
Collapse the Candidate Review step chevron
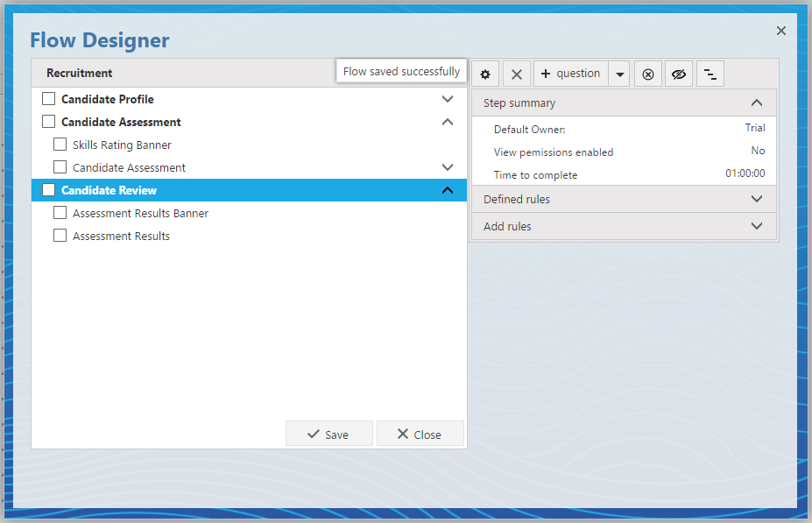tap(448, 190)
